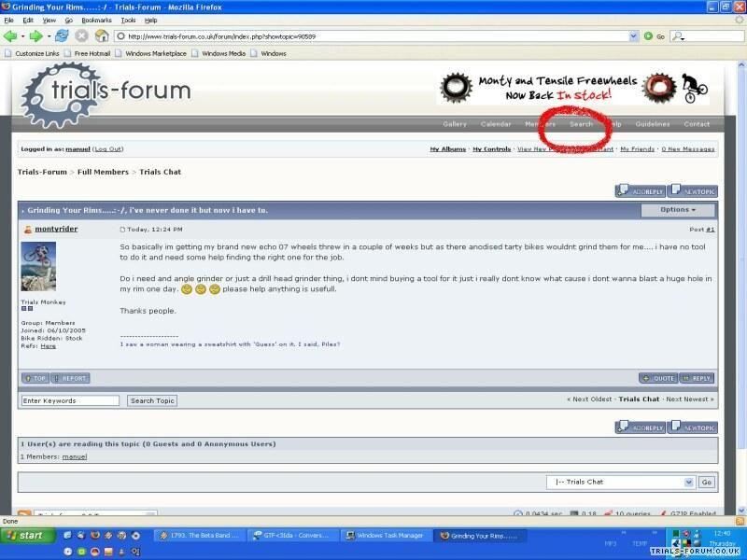Click the 'Joined: 06/10/2005' text
This screenshot has height=560, width=747.
[53, 330]
